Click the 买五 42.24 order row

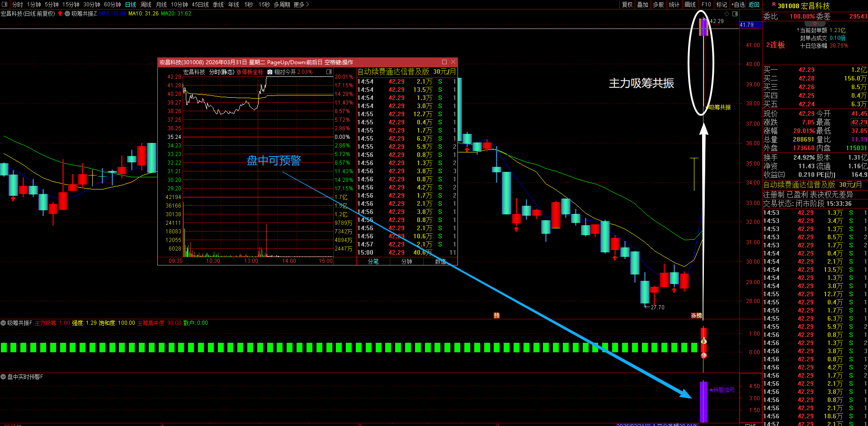[815, 104]
